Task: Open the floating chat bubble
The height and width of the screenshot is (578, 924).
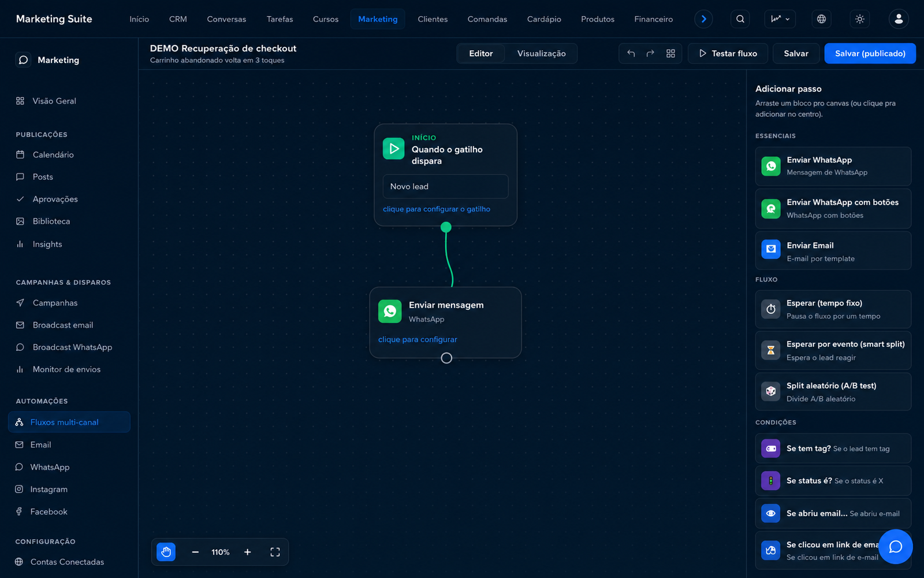Action: 896,547
